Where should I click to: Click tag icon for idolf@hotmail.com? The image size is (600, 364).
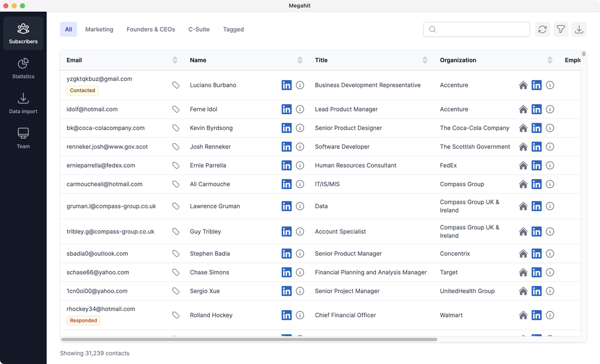point(175,109)
